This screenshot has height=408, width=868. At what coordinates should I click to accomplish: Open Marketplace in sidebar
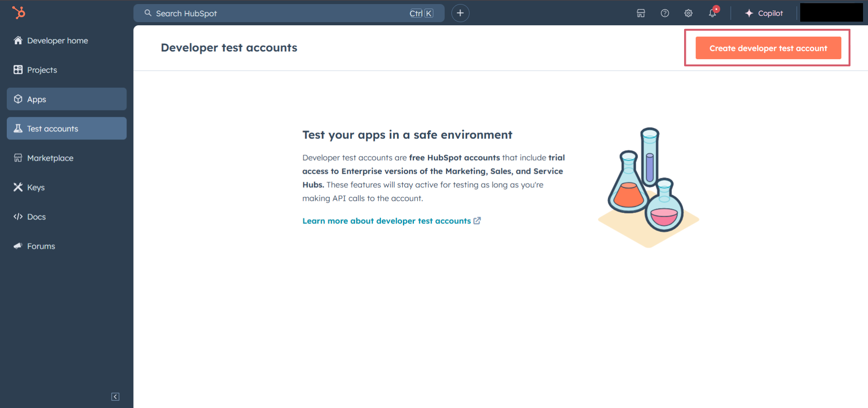66,158
